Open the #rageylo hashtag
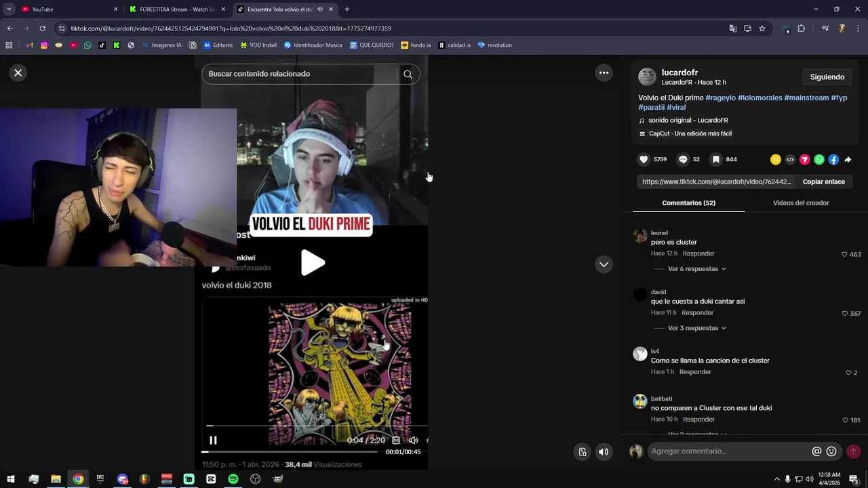 (720, 98)
